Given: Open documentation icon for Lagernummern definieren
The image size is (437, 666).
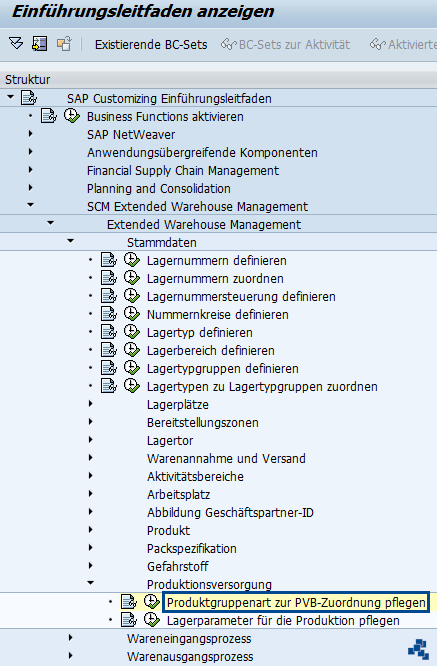Looking at the screenshot, I should [109, 260].
